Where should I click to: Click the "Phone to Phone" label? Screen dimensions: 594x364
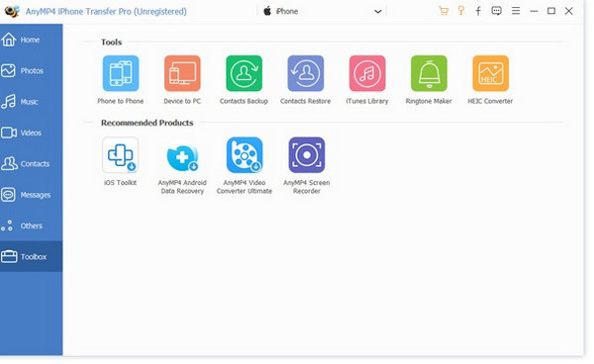[x=121, y=101]
